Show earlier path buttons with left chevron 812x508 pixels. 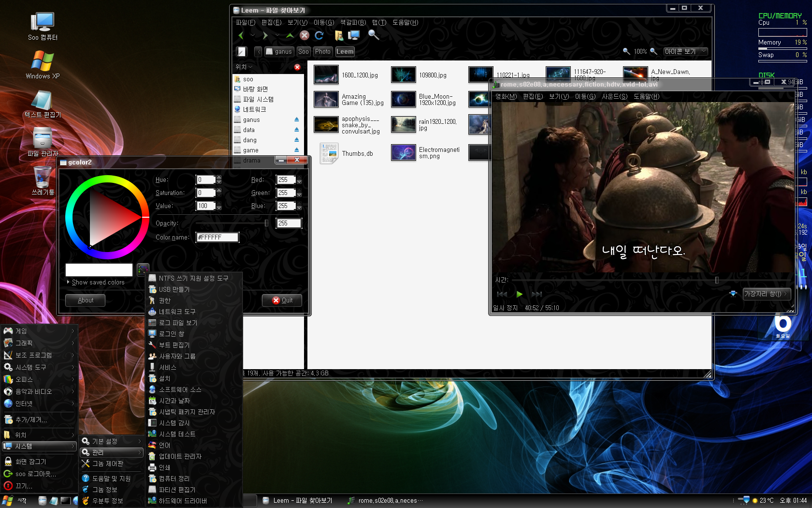(x=258, y=51)
